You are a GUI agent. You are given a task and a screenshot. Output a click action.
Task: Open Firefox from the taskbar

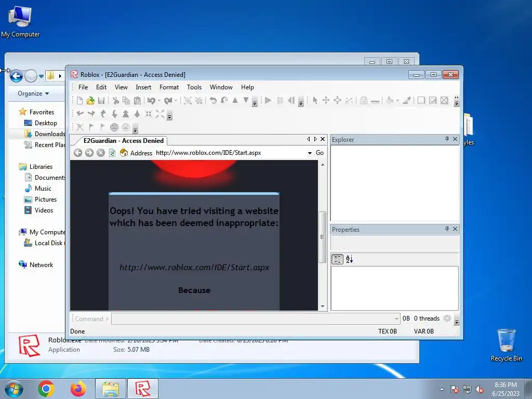[78, 389]
